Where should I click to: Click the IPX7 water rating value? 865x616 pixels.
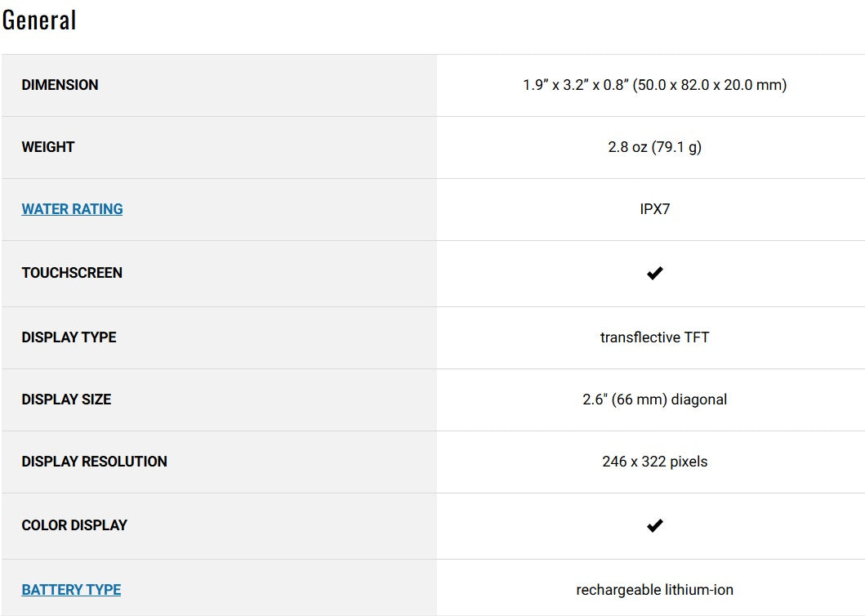[x=655, y=209]
